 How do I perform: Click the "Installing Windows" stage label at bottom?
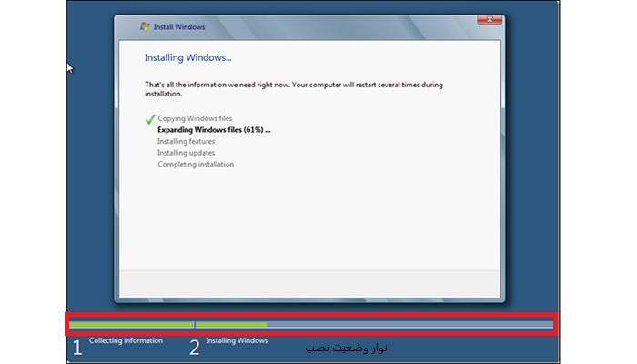(237, 341)
